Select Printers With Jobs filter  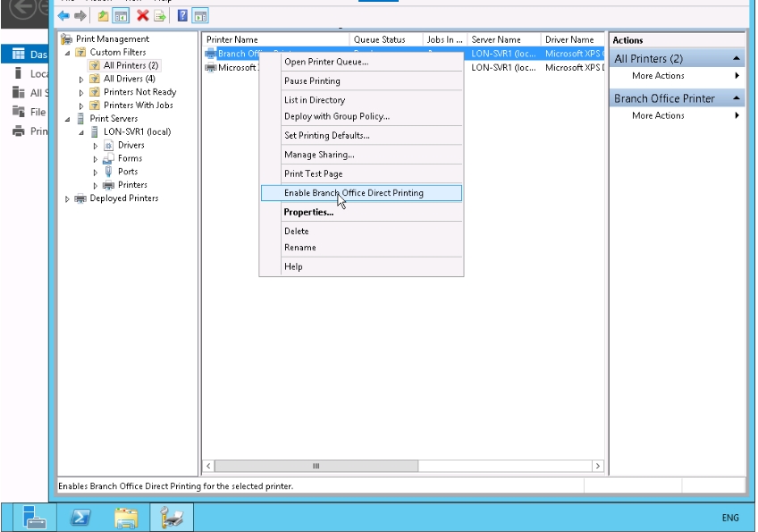coord(138,106)
